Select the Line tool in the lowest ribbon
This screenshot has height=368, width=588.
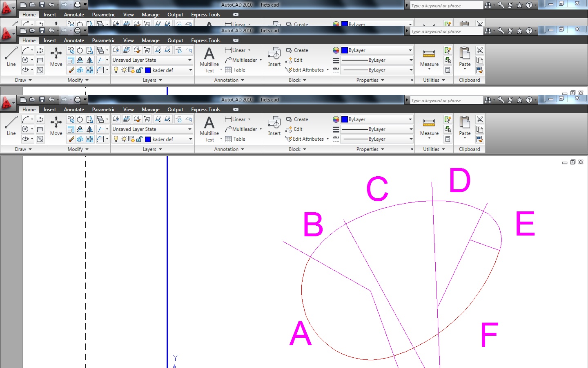point(11,125)
